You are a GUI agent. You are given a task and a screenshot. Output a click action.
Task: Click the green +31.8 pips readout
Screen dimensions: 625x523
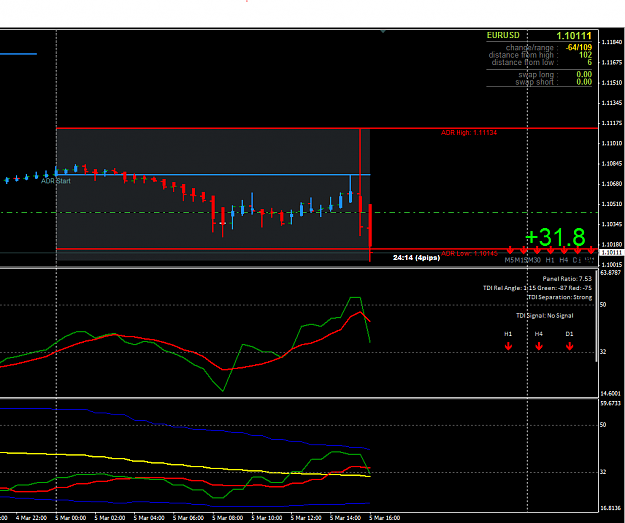(556, 237)
